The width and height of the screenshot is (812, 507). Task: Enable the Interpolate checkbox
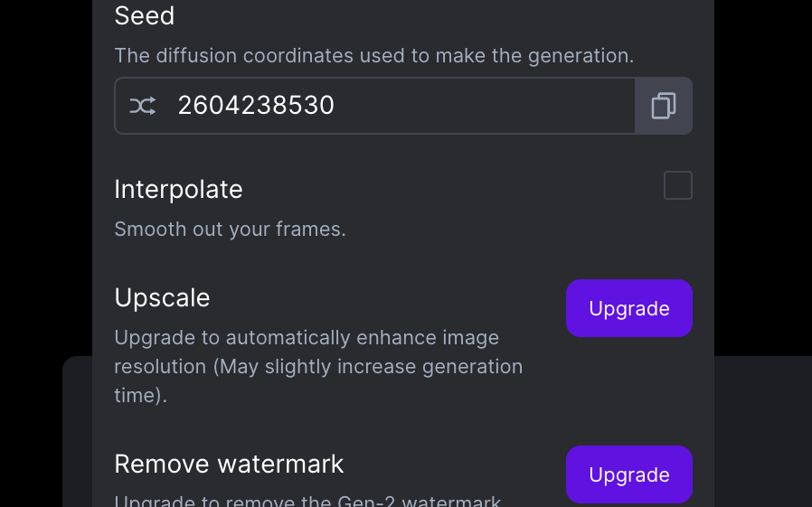click(x=678, y=185)
